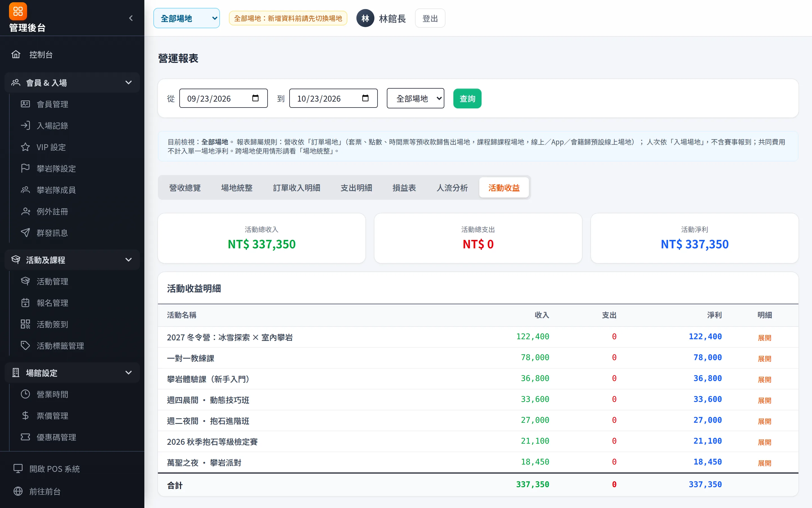Open calendar picker for the 到 end date
Image resolution: width=812 pixels, height=508 pixels.
365,98
